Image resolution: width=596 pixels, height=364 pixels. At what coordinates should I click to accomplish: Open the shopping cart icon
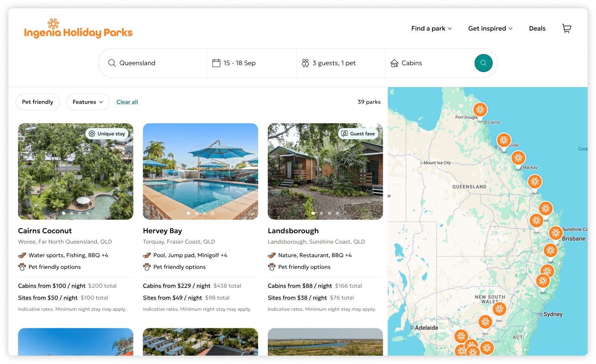[x=567, y=29]
